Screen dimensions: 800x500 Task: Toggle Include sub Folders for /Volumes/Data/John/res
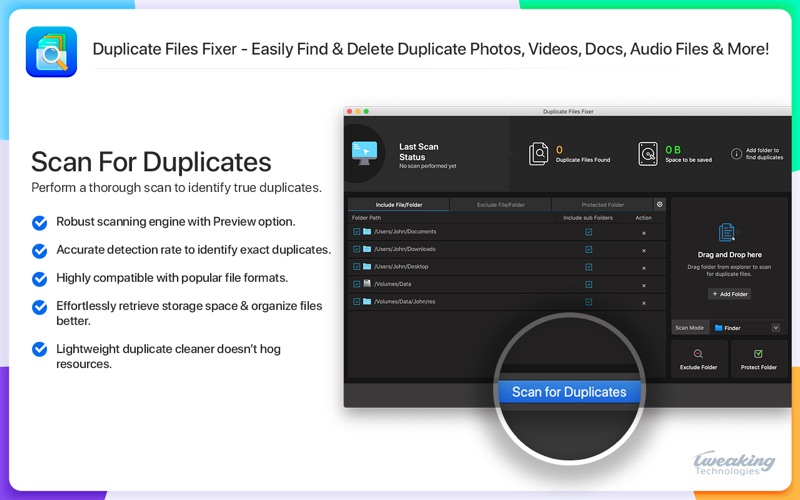pos(588,302)
